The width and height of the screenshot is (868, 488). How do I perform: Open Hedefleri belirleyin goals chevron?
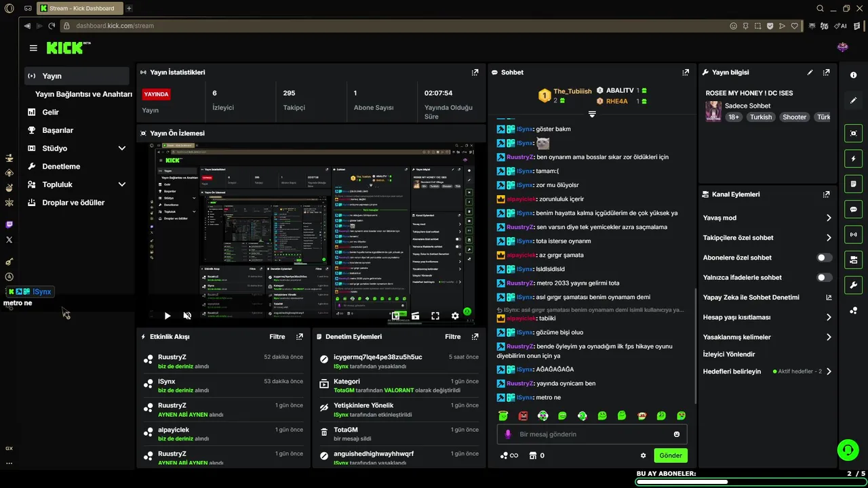(x=829, y=371)
